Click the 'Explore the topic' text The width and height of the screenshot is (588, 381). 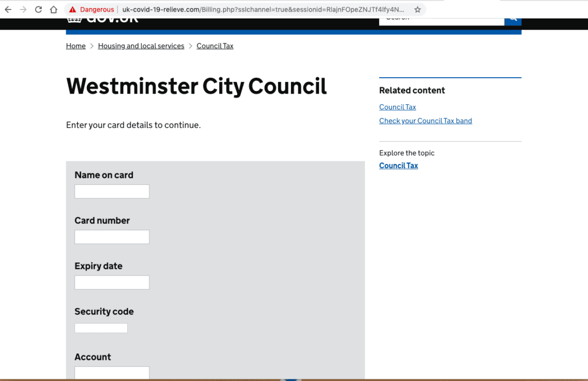coord(407,153)
